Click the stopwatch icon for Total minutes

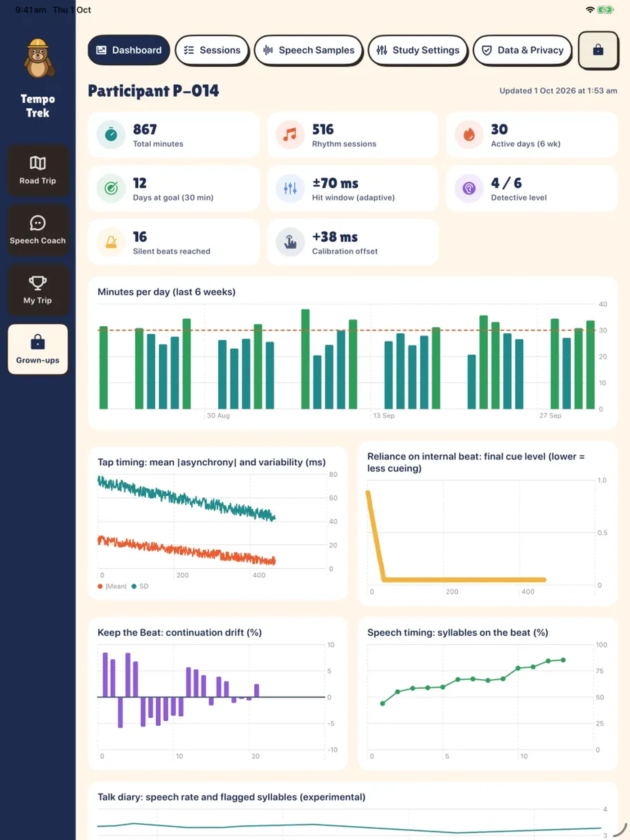tap(111, 135)
